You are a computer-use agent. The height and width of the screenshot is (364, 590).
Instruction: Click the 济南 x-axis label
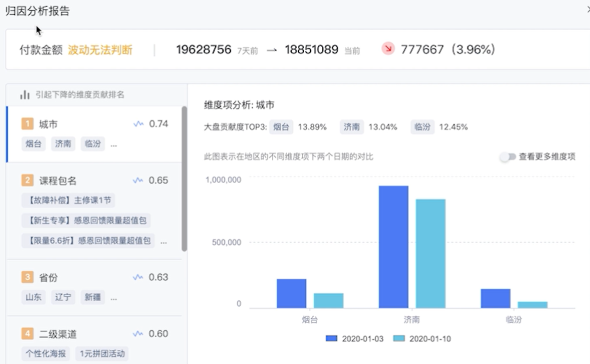click(x=412, y=320)
